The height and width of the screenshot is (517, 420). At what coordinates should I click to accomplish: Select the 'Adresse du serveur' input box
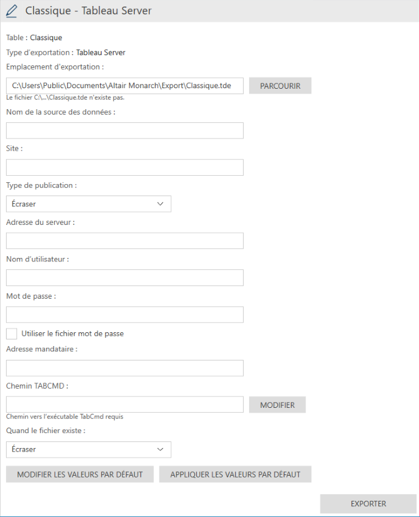tap(124, 241)
